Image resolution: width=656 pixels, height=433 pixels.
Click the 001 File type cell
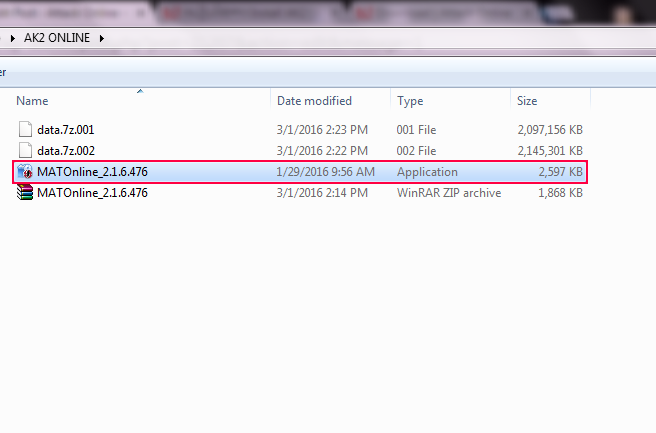click(416, 130)
